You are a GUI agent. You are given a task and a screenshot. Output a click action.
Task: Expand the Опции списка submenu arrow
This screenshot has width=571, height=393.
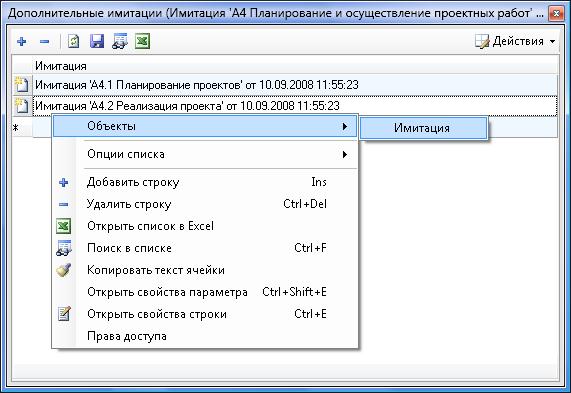pos(345,154)
